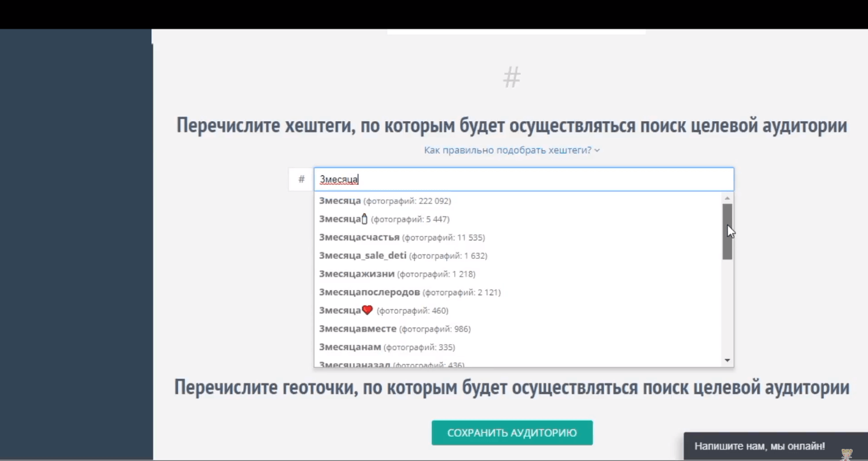Click the large hashtag symbol above the heading
868x461 pixels.
click(x=512, y=78)
